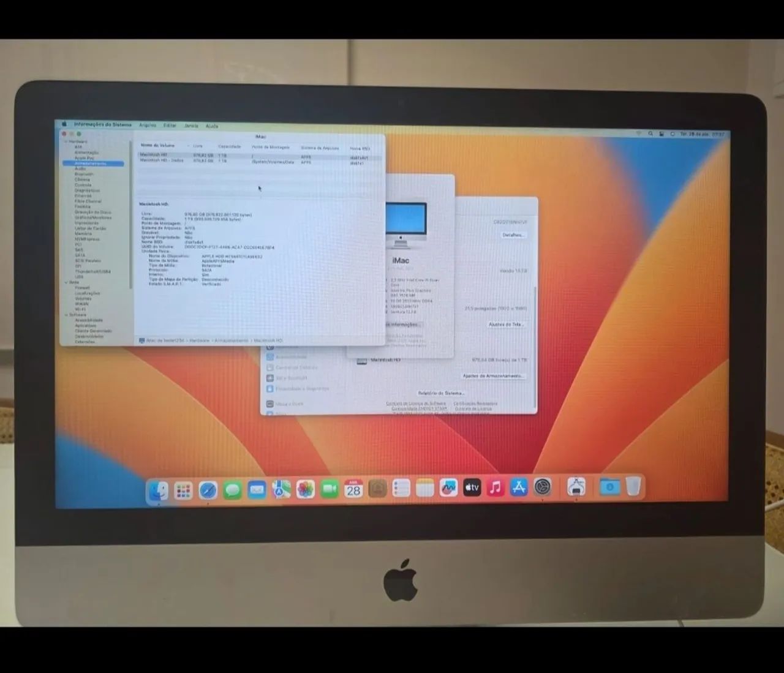
Task: Open the Music app in Dock
Action: (496, 488)
